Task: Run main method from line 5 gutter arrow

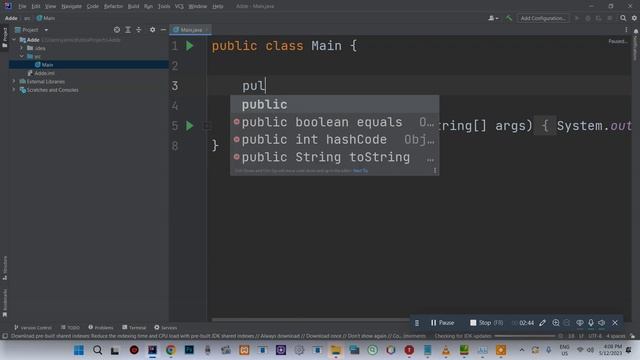Action: tap(190, 126)
